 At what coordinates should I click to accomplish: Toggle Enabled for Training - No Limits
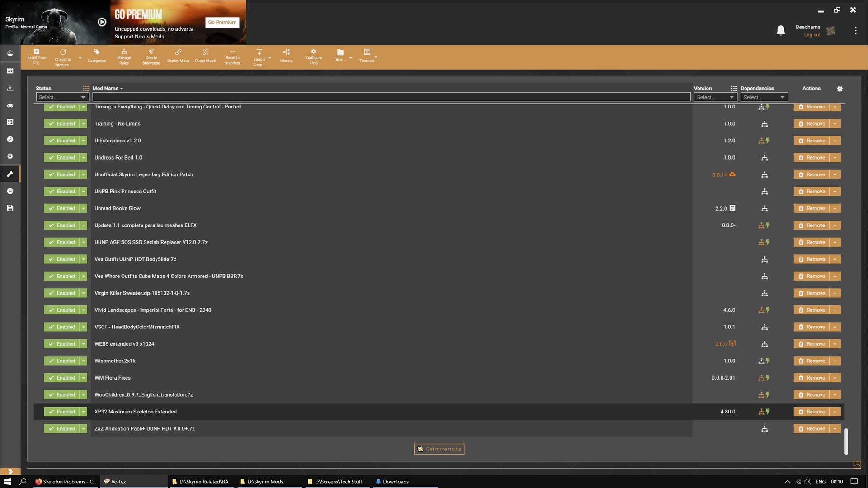click(62, 124)
